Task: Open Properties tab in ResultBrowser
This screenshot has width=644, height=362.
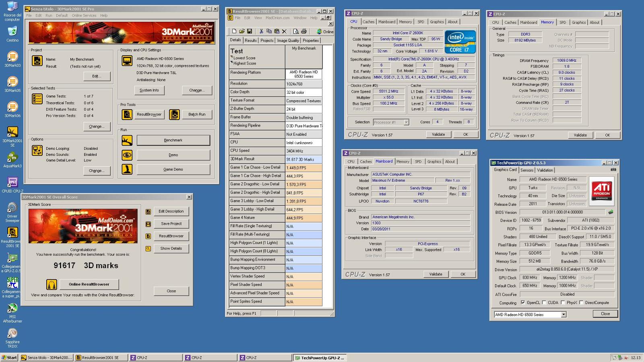Action: 311,40
